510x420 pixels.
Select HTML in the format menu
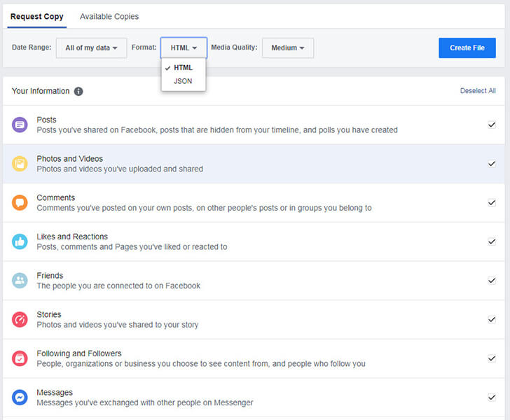point(183,68)
